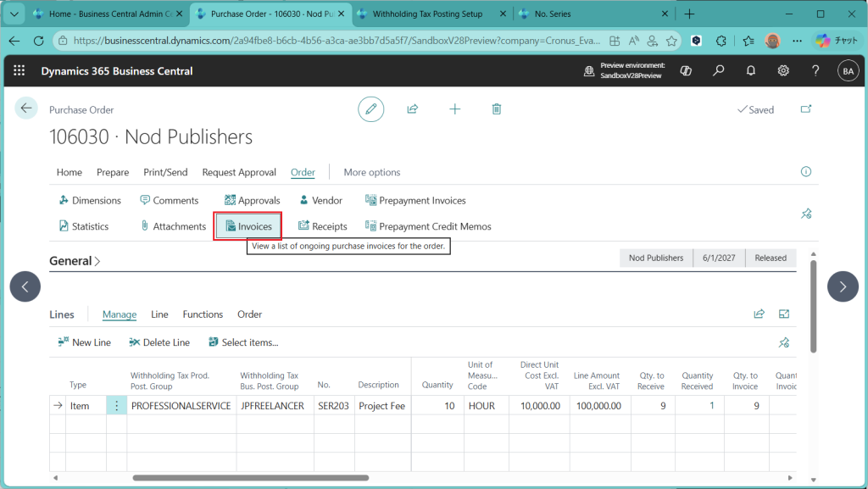
Task: Click the Share icon beside Edit
Action: coord(413,108)
